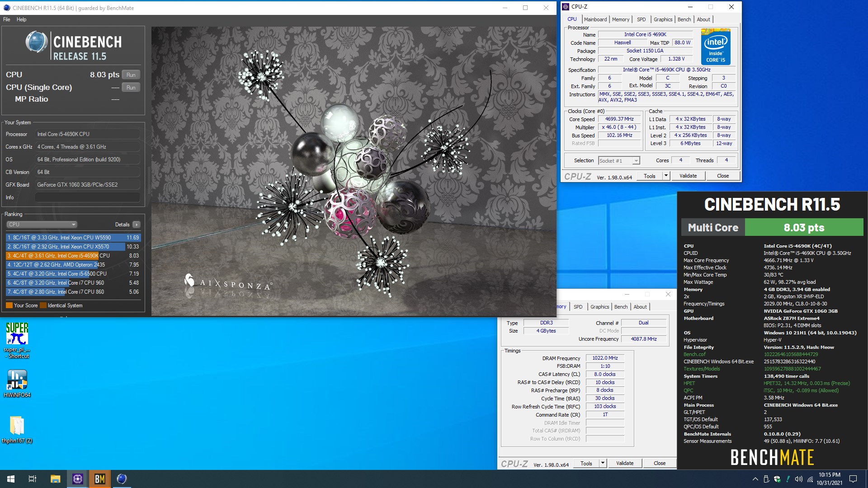Open the Windows Start menu
868x488 pixels.
click(11, 479)
